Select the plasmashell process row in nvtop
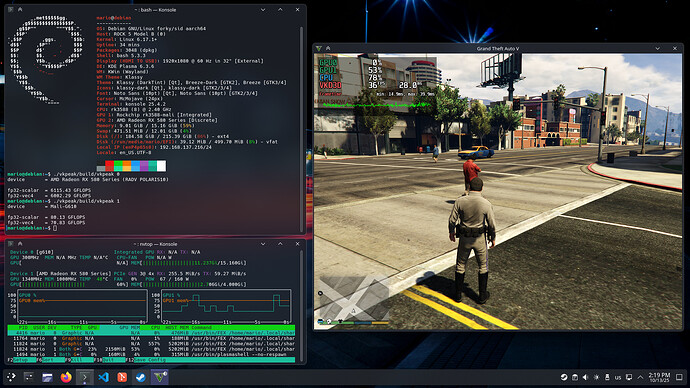690x388 pixels. click(x=151, y=354)
